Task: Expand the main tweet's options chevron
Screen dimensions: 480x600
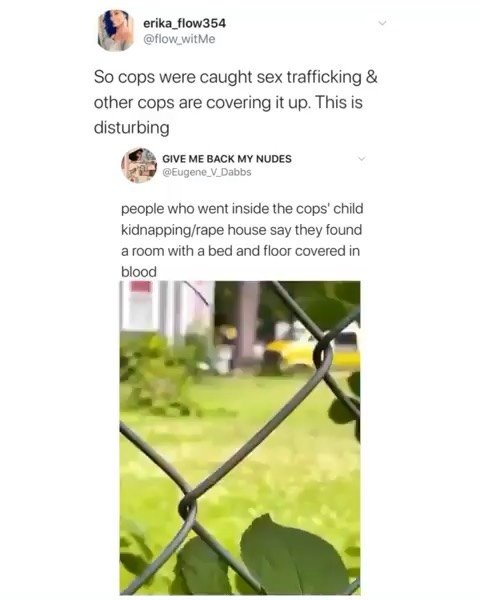Action: tap(382, 23)
